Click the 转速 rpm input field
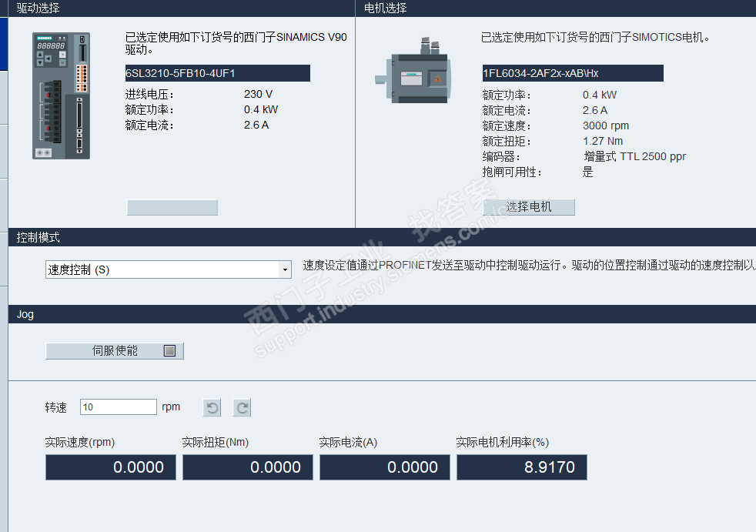 [119, 407]
